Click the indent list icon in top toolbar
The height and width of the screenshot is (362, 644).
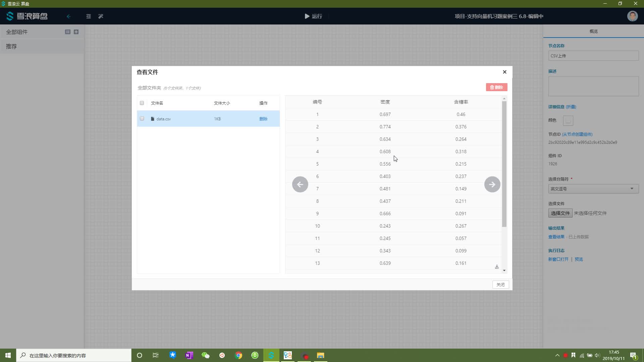(x=89, y=16)
